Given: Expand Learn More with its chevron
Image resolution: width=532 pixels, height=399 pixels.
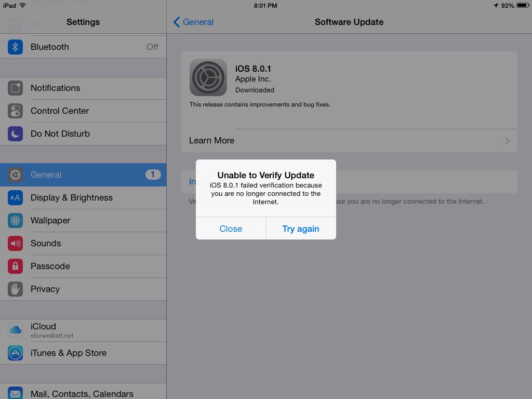Looking at the screenshot, I should point(508,140).
